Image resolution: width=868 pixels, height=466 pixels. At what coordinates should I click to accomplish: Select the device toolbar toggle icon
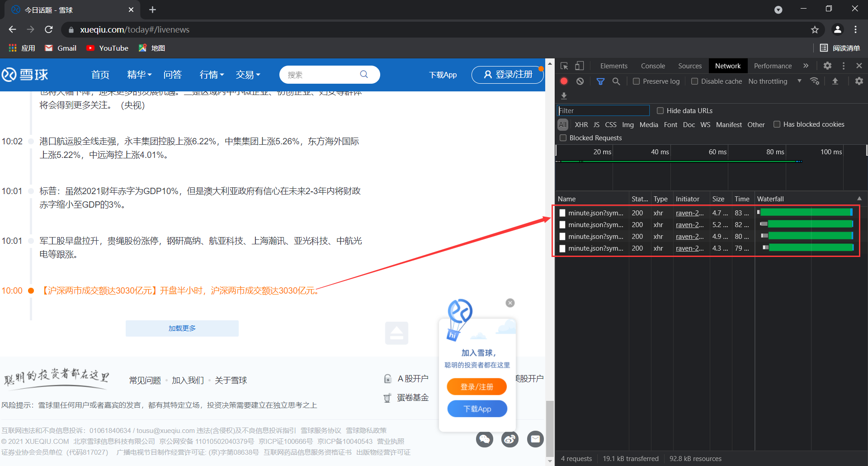pyautogui.click(x=580, y=65)
